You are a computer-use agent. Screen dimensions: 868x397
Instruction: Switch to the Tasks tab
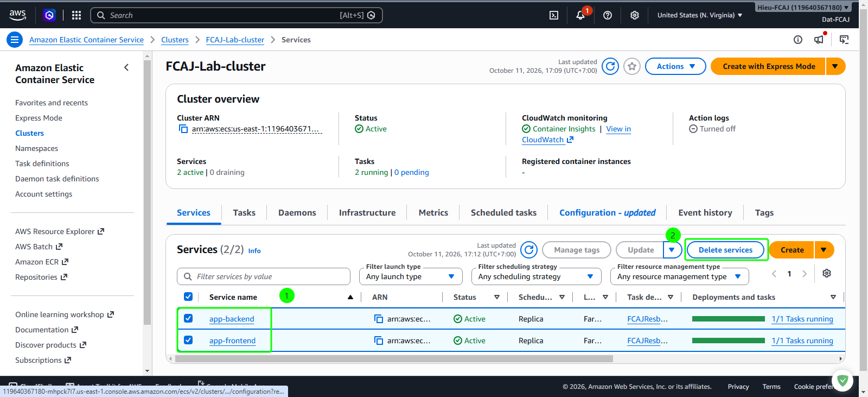pos(244,213)
